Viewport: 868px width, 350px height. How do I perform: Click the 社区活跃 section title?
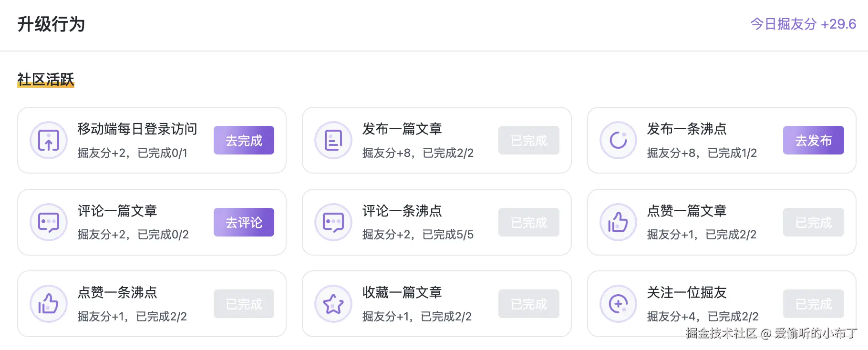pos(46,79)
